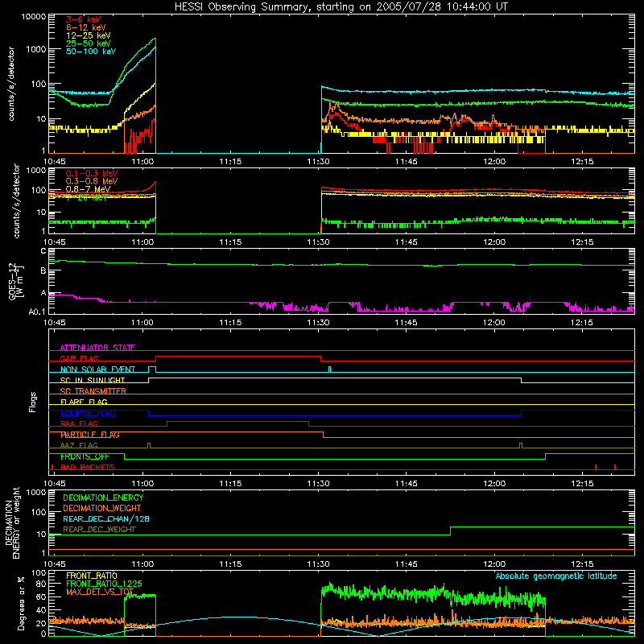Click the 12-25 keV legend label
The height and width of the screenshot is (644, 644).
[89, 35]
